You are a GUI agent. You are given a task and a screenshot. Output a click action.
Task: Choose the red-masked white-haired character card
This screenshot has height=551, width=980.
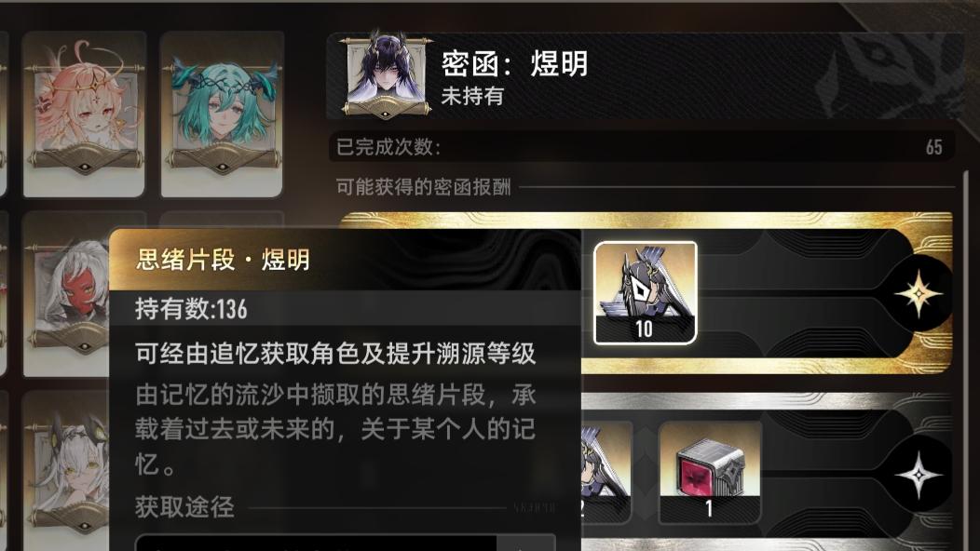pyautogui.click(x=65, y=294)
